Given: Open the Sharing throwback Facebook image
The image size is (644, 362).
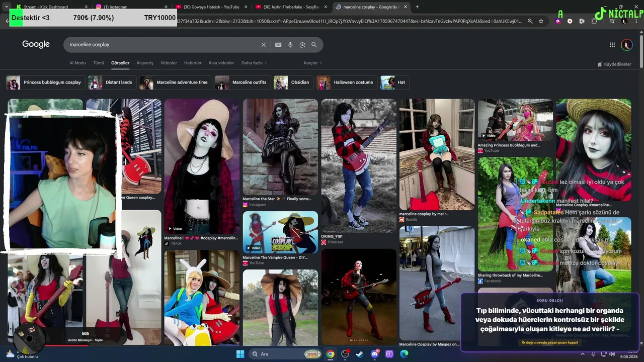Looking at the screenshot, I should (x=515, y=215).
